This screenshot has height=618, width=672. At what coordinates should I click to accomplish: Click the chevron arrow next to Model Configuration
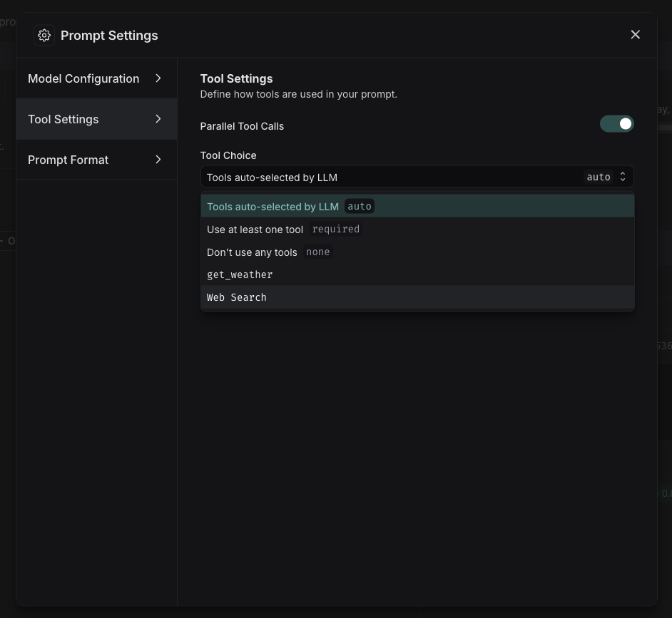coord(158,78)
